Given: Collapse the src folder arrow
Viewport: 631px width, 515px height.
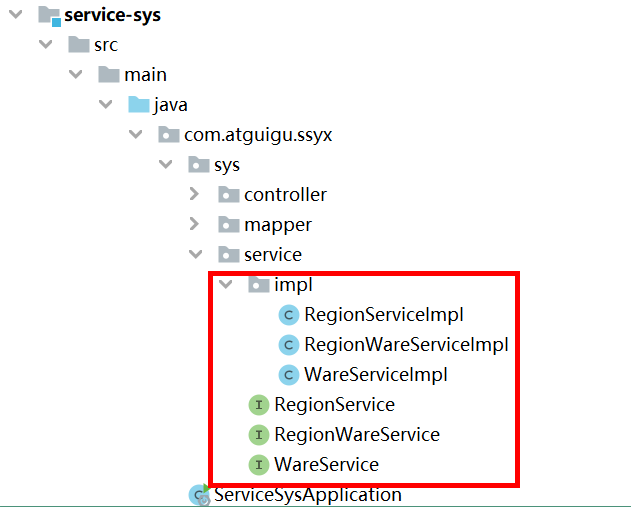Looking at the screenshot, I should (45, 45).
